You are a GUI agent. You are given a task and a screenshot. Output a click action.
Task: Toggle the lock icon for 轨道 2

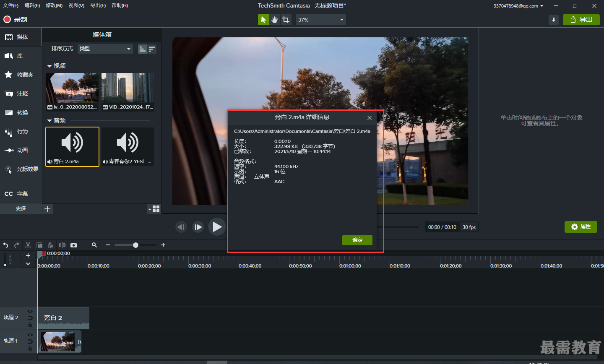click(x=30, y=325)
